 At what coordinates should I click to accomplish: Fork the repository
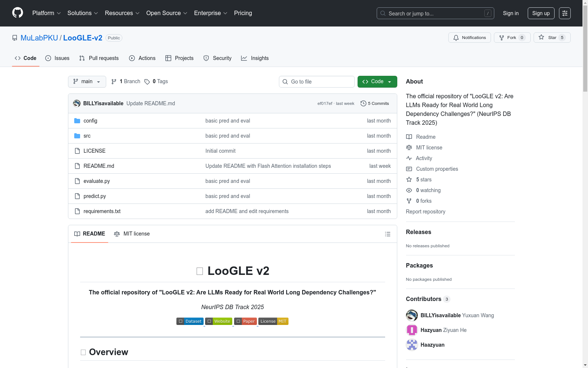(x=512, y=38)
